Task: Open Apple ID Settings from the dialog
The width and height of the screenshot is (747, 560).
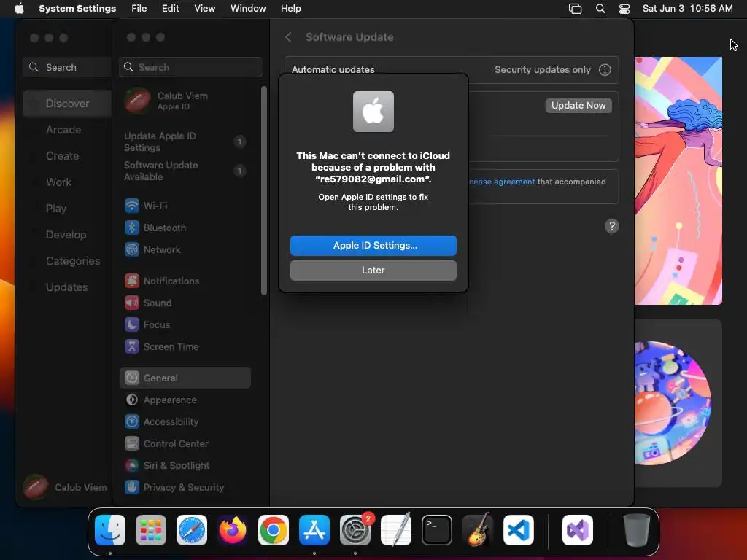Action: pyautogui.click(x=373, y=245)
